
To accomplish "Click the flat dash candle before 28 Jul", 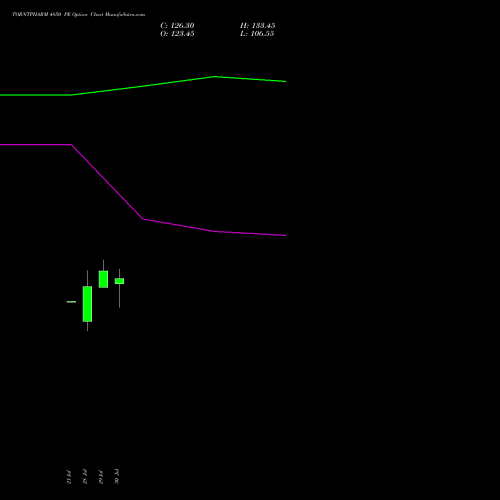I will pos(71,302).
